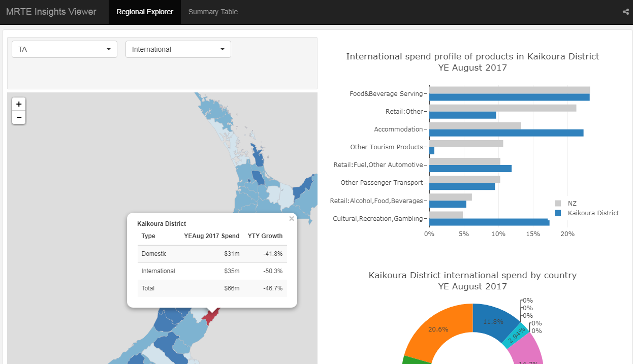Image resolution: width=633 pixels, height=364 pixels.
Task: Click the YTY Growth column header
Action: click(x=265, y=236)
